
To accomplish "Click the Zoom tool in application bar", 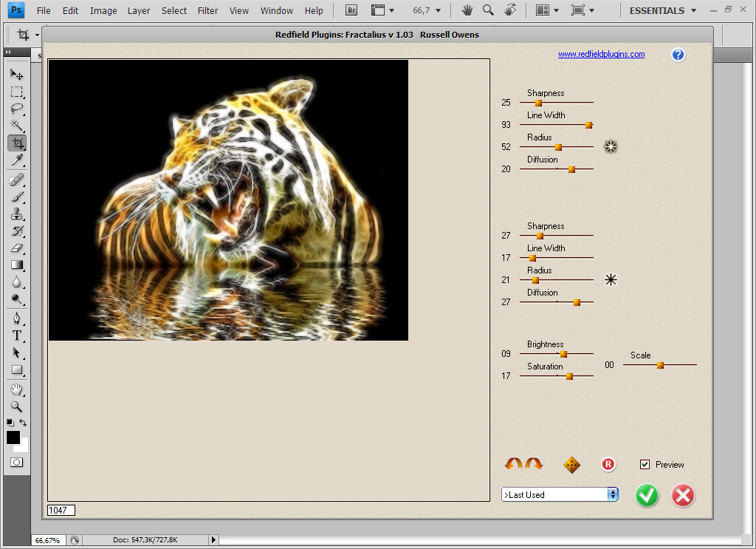I will (x=488, y=10).
